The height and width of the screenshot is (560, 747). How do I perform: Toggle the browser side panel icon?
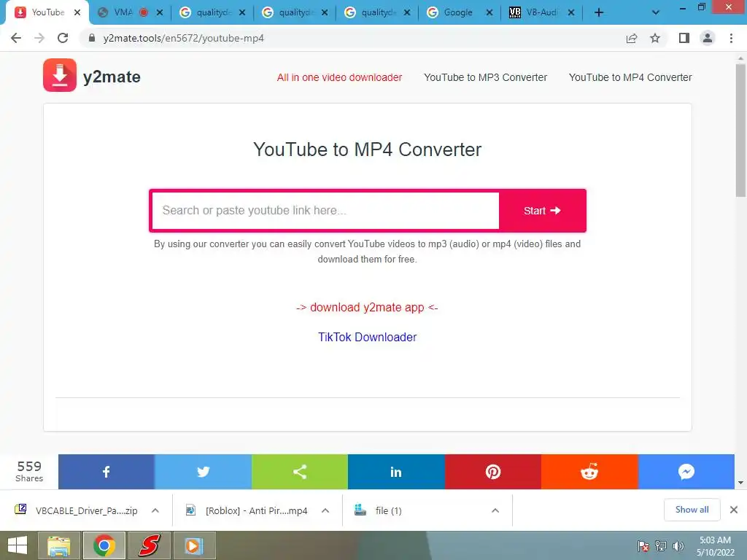pyautogui.click(x=684, y=38)
